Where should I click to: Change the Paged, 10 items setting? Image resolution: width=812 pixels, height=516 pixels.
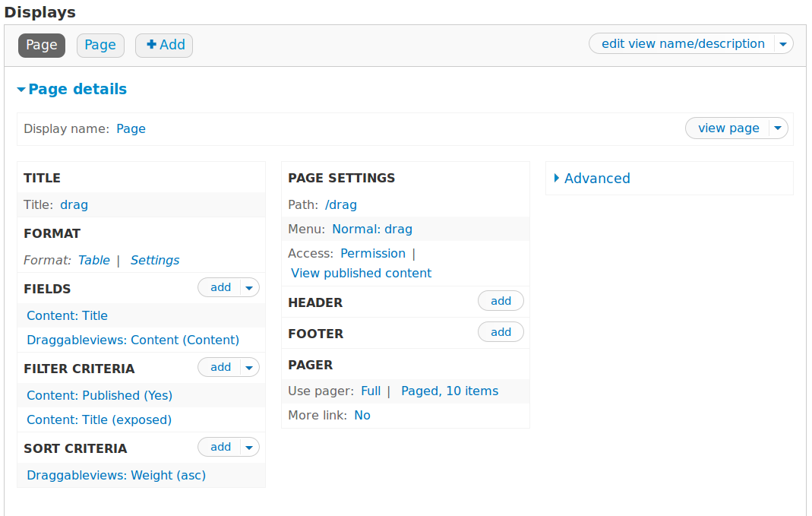pyautogui.click(x=450, y=391)
